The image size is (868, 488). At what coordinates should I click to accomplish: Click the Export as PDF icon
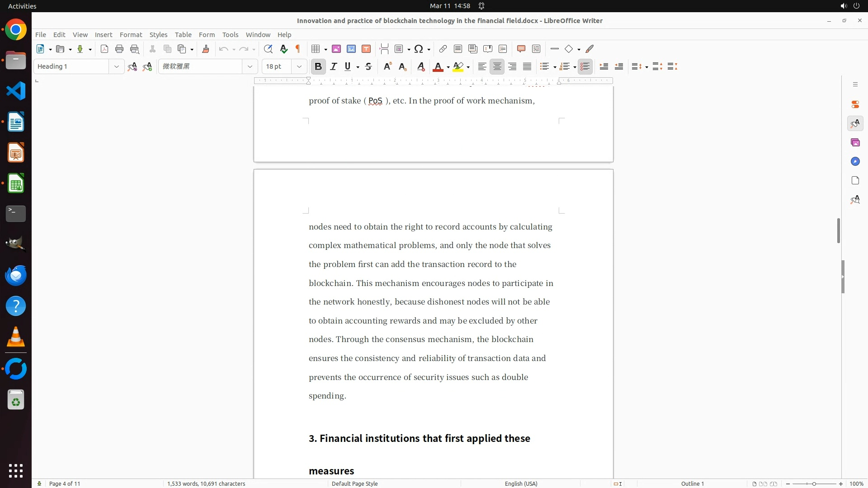click(104, 49)
